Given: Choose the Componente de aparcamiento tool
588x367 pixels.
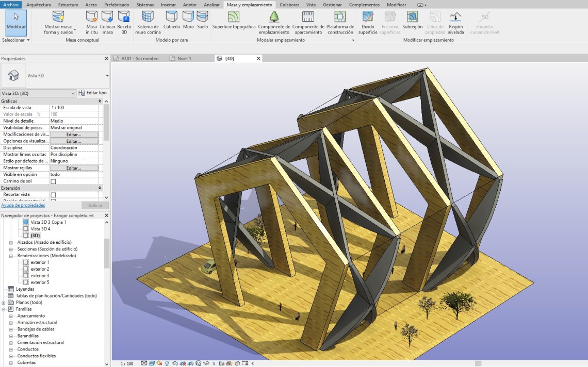Looking at the screenshot, I should 308,16.
